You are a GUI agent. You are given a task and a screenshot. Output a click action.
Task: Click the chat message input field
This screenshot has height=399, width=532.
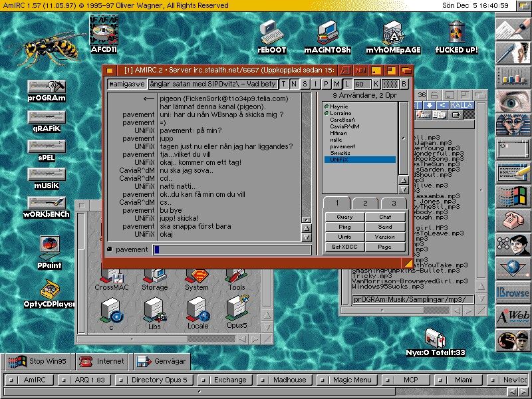click(231, 249)
